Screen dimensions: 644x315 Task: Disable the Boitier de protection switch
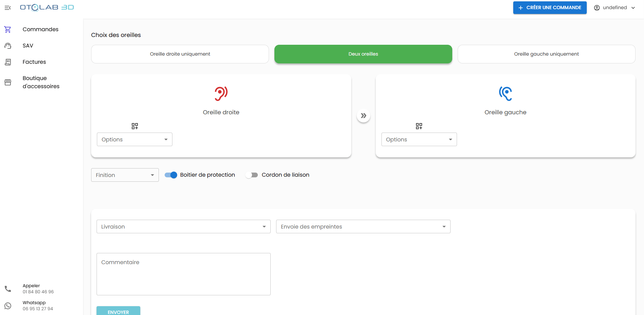pos(171,175)
